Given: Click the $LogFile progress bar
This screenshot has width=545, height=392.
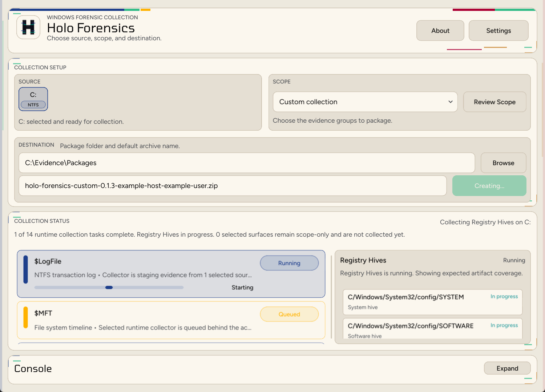Looking at the screenshot, I should pos(109,287).
